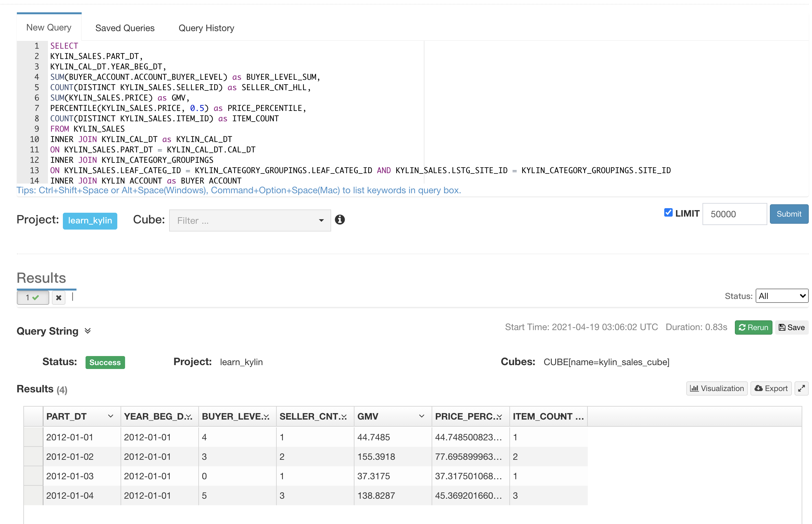Open the Visualization chart view

pos(716,388)
